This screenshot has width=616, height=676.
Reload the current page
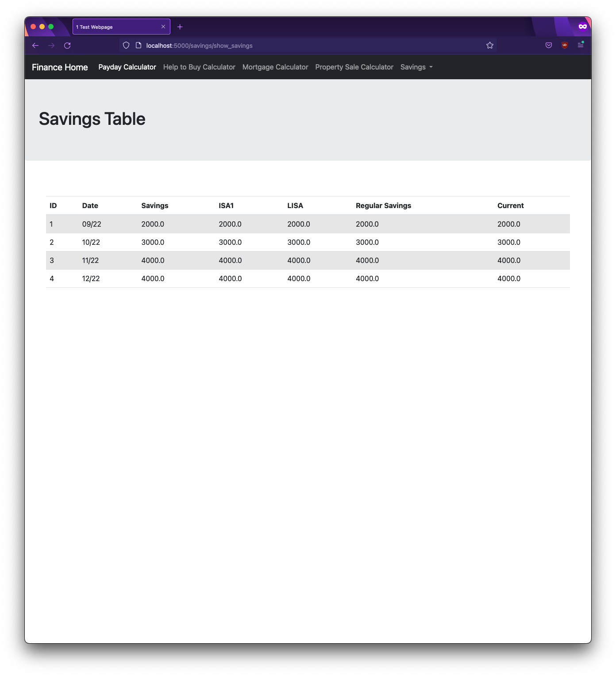click(x=67, y=46)
